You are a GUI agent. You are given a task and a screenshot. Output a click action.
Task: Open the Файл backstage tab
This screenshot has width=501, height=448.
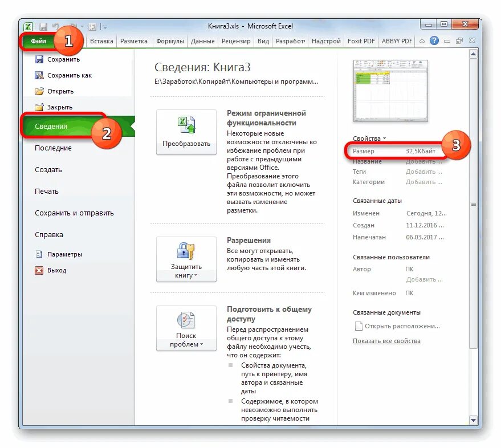tap(38, 41)
